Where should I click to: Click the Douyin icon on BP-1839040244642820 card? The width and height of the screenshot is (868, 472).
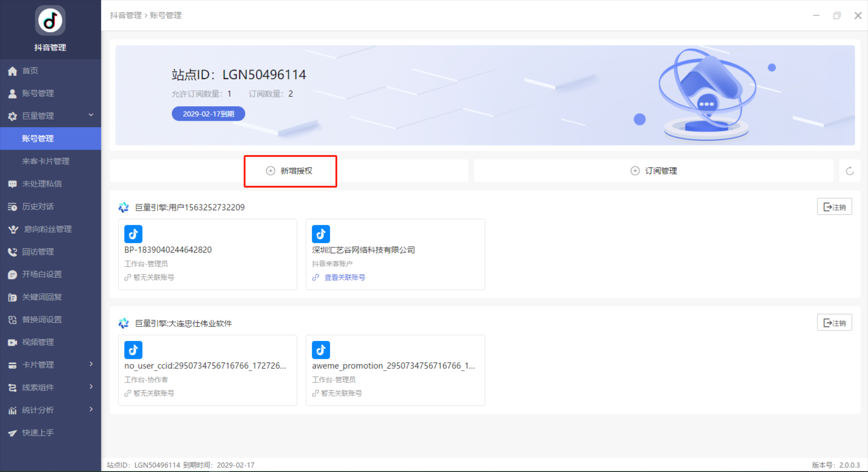tap(133, 234)
